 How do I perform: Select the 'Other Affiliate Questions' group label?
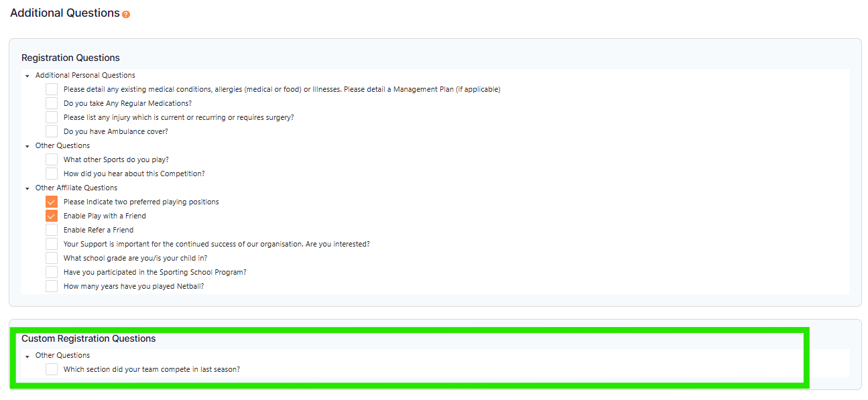[76, 188]
